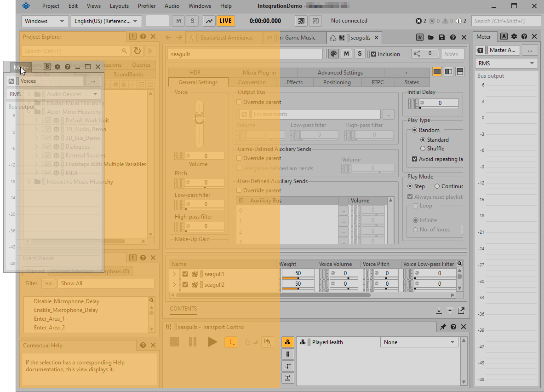The image size is (544, 392).
Task: Click the pop-out contents editor icon
Action: point(461,311)
